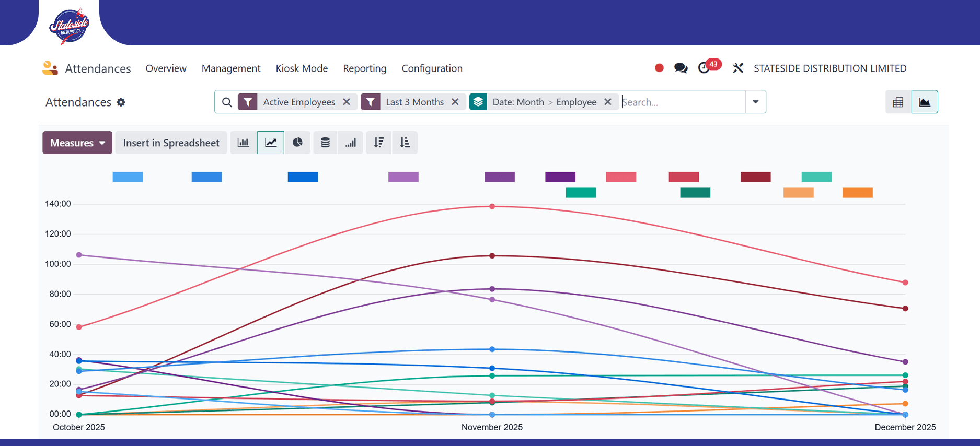Screen dimensions: 980x446
Task: Open activities clock with 43 badge
Action: pyautogui.click(x=709, y=67)
